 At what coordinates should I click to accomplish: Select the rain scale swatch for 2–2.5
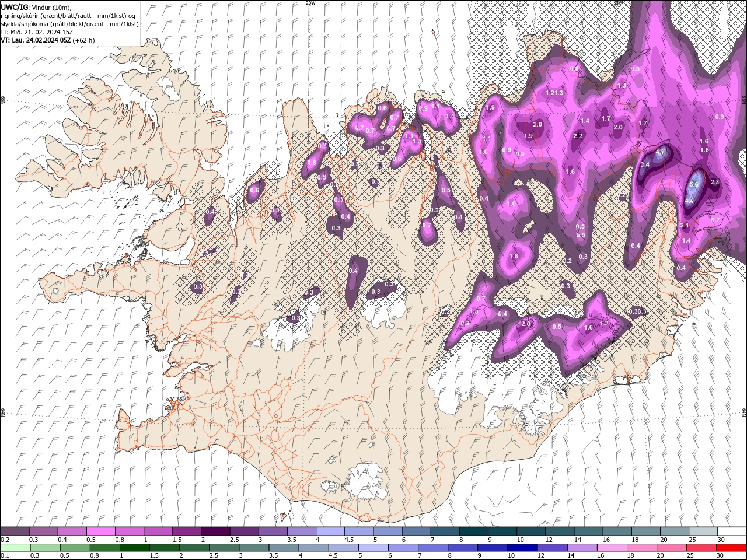(195, 548)
